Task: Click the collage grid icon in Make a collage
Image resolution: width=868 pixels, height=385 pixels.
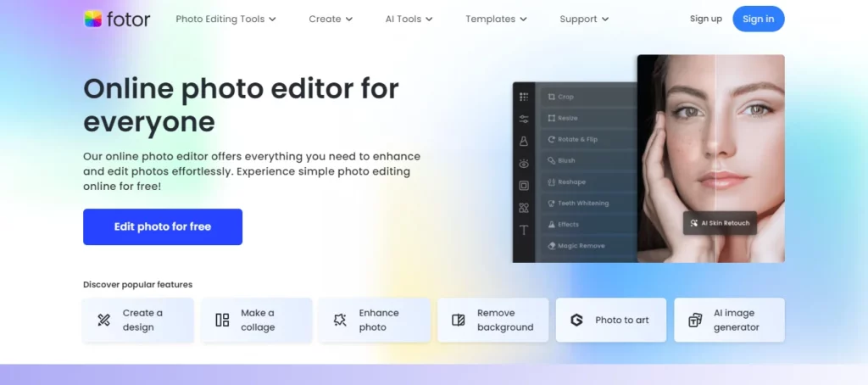Action: click(x=222, y=320)
